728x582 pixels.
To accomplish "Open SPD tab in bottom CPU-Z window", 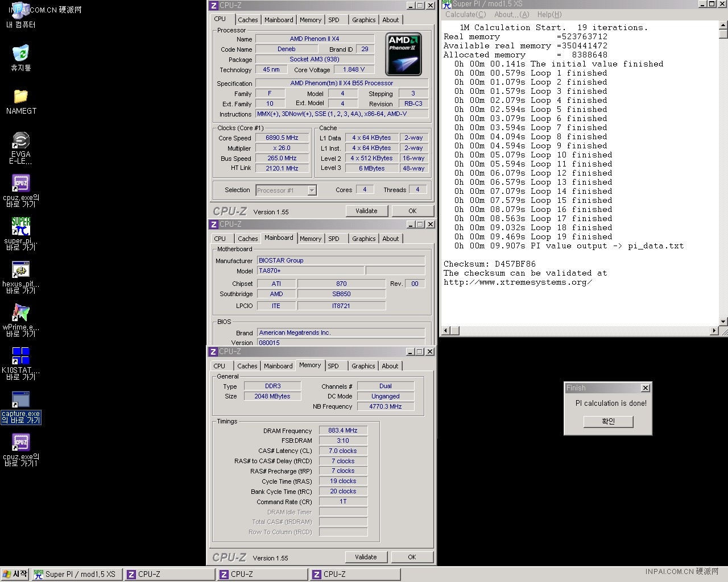I will click(x=333, y=366).
